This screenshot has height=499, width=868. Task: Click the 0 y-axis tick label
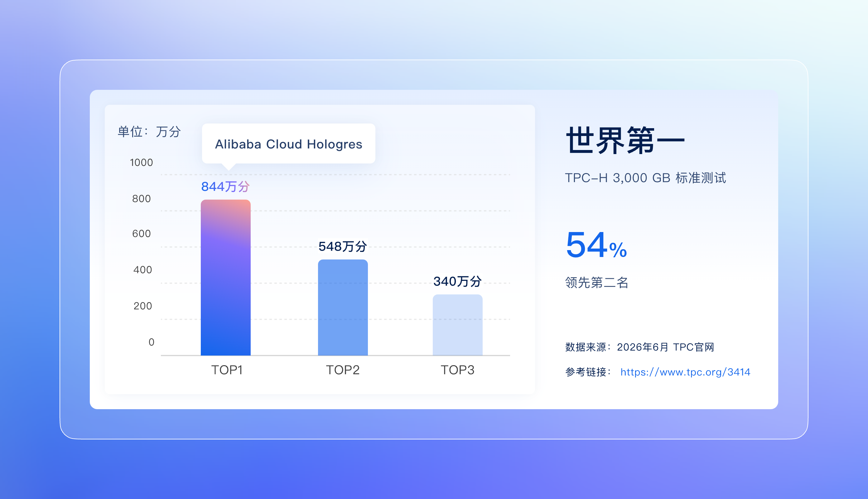tap(152, 342)
